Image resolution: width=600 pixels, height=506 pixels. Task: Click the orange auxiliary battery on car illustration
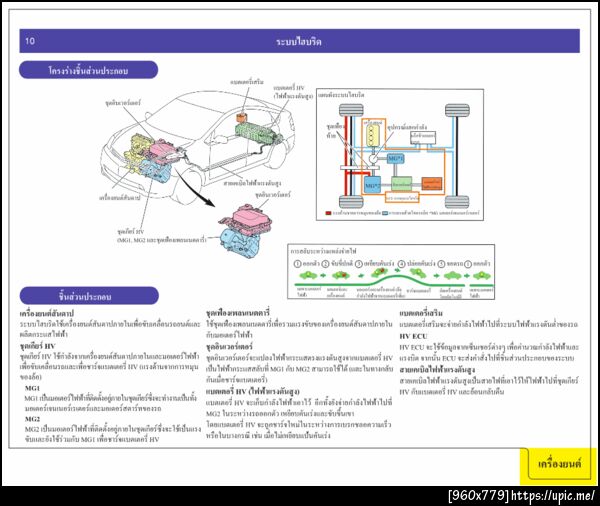point(242,117)
